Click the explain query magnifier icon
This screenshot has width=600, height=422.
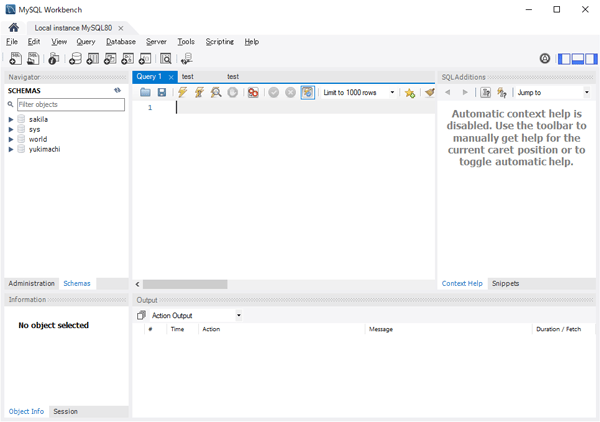[215, 92]
